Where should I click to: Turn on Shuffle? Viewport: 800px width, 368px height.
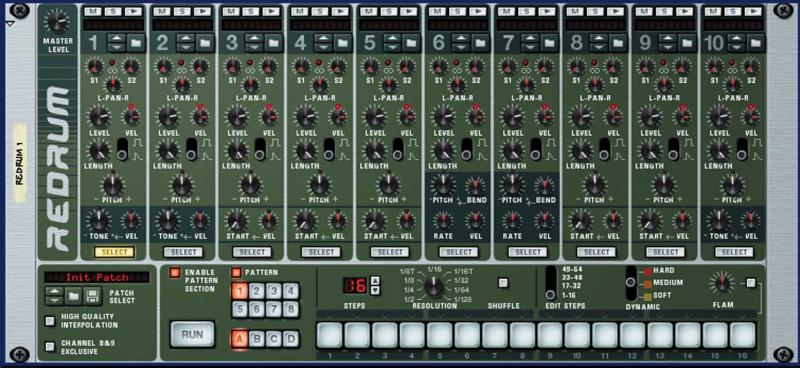click(504, 282)
